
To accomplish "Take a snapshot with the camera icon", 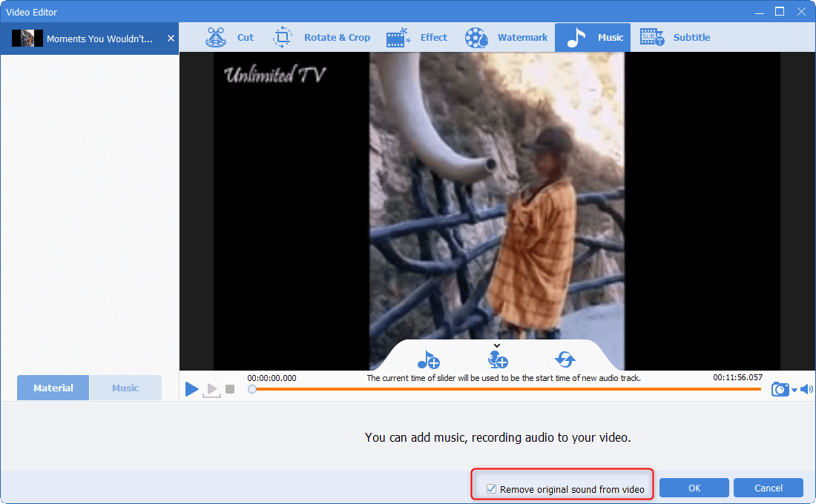I will [780, 389].
